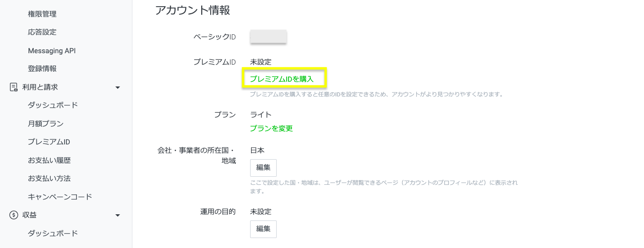Open ダッシュボード under 利用と請求

tap(53, 105)
